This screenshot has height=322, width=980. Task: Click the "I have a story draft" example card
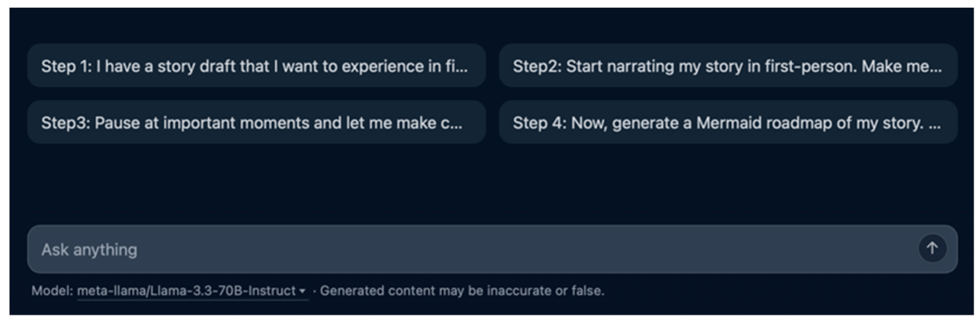(256, 66)
